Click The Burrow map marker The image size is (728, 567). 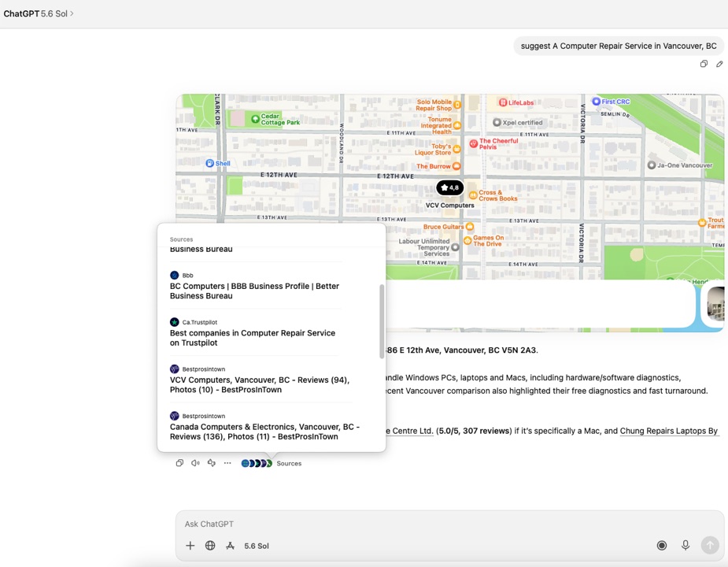coord(456,166)
